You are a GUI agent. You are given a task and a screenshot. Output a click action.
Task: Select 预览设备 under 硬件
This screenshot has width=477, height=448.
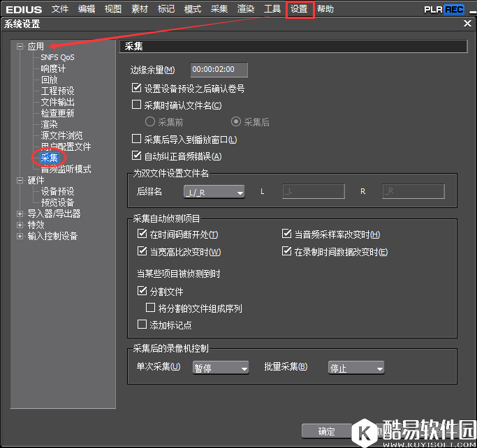coord(57,203)
